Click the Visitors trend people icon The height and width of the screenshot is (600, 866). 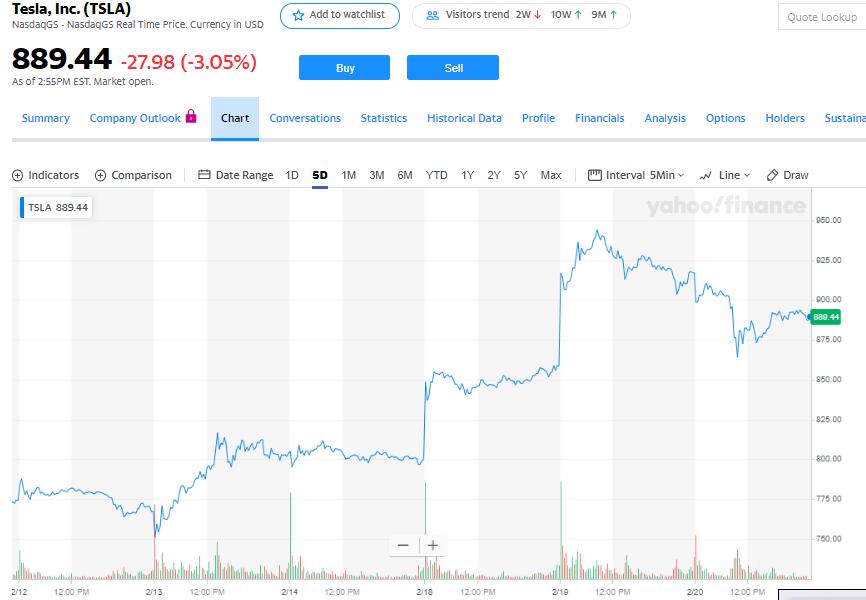[x=432, y=16]
